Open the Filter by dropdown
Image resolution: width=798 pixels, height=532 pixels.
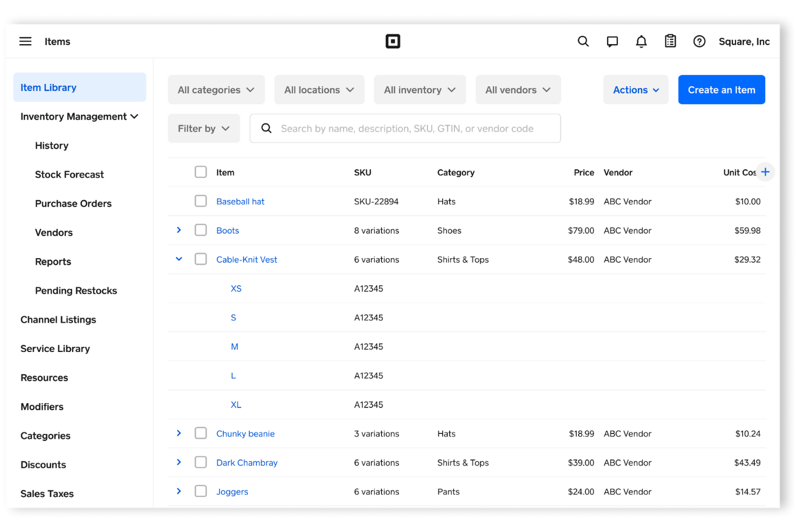204,128
